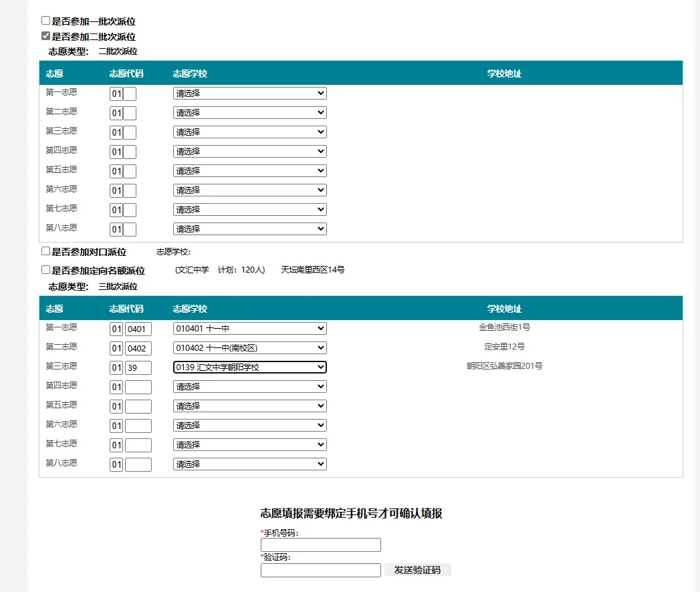Click address text 金鱼池西街1号
700x592 pixels.
click(x=505, y=327)
